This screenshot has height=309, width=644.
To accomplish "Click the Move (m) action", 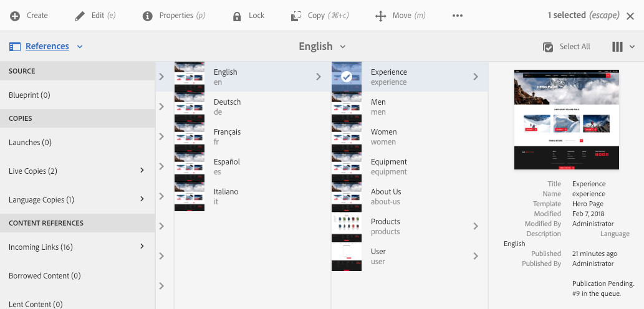I will pyautogui.click(x=409, y=16).
